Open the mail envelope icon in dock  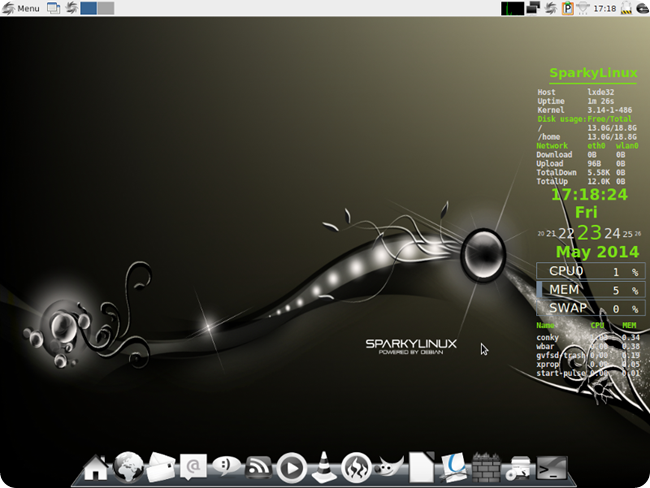coord(161,467)
